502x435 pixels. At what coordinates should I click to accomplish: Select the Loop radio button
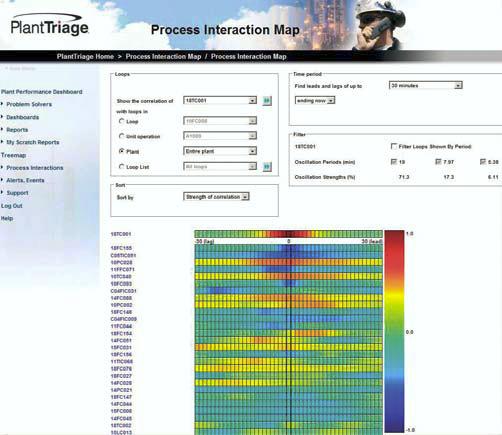tap(122, 121)
